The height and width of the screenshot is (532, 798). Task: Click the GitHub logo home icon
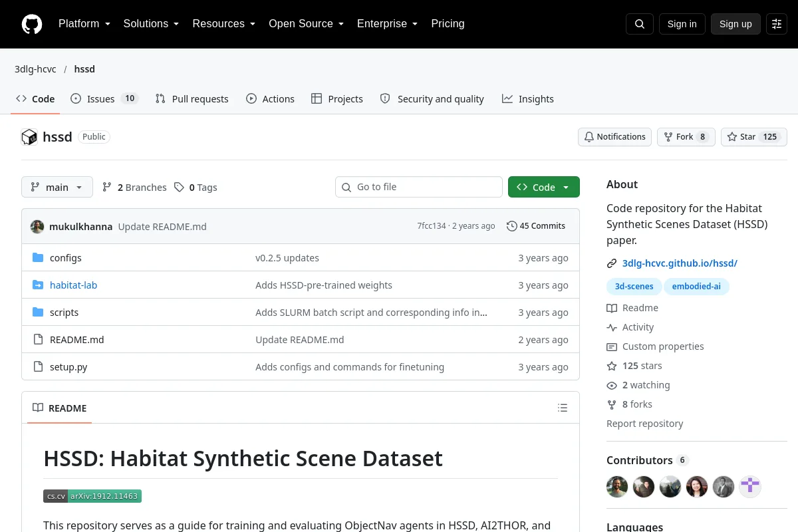pyautogui.click(x=32, y=24)
